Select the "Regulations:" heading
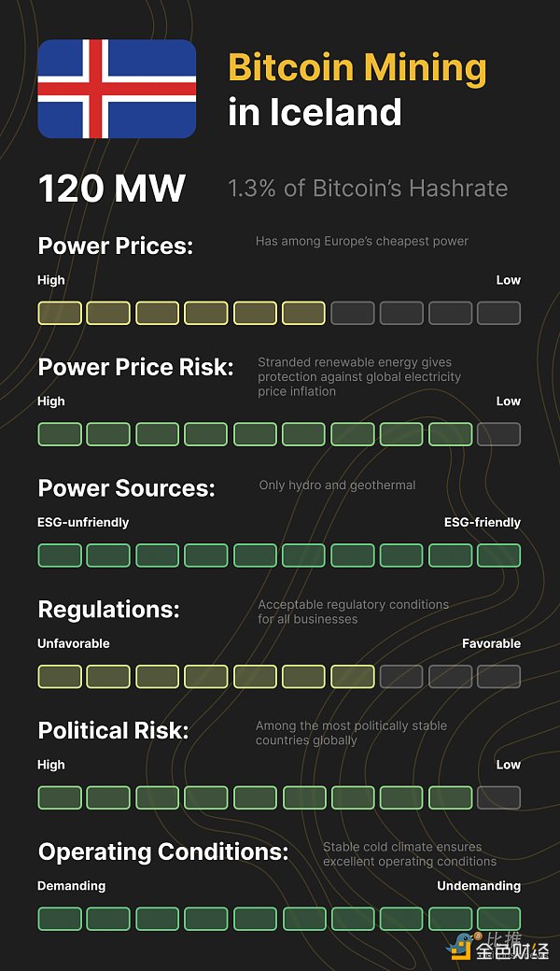 tap(108, 610)
